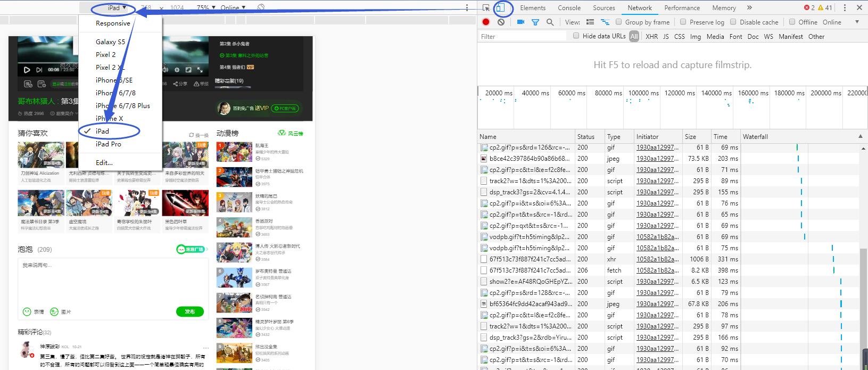868x370 pixels.
Task: Click the network requests vertical scrollbar
Action: [x=863, y=302]
